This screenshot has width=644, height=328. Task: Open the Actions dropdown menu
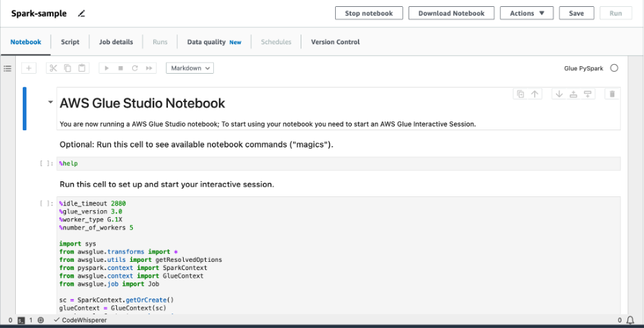526,13
